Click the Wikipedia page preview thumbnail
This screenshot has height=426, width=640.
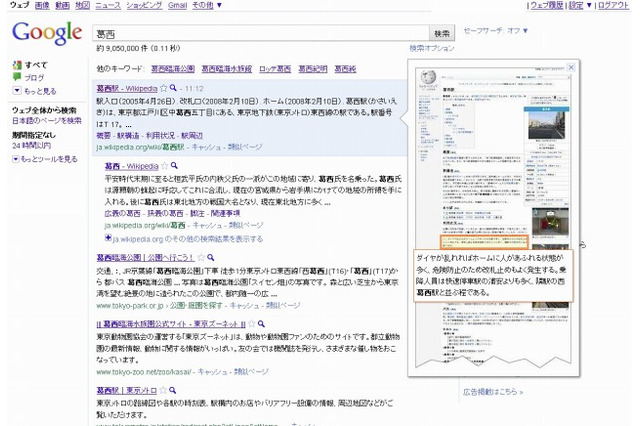[x=493, y=217]
